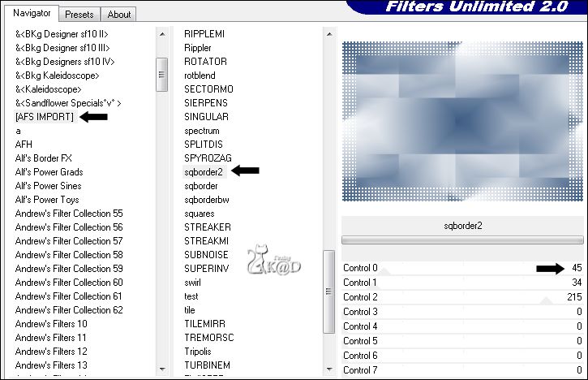Choose the rotblend filter

tap(200, 76)
